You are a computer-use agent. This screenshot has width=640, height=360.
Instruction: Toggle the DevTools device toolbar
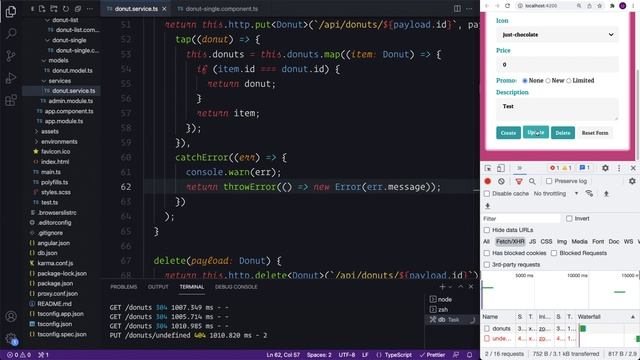(501, 168)
